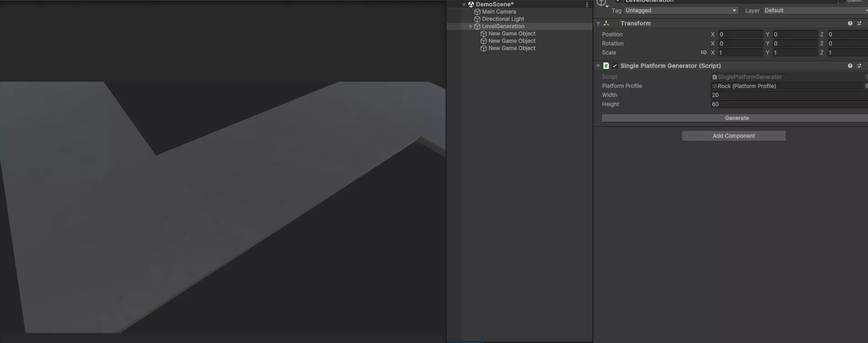This screenshot has width=868, height=343.
Task: Click the Directional Light cube icon
Action: (x=478, y=19)
